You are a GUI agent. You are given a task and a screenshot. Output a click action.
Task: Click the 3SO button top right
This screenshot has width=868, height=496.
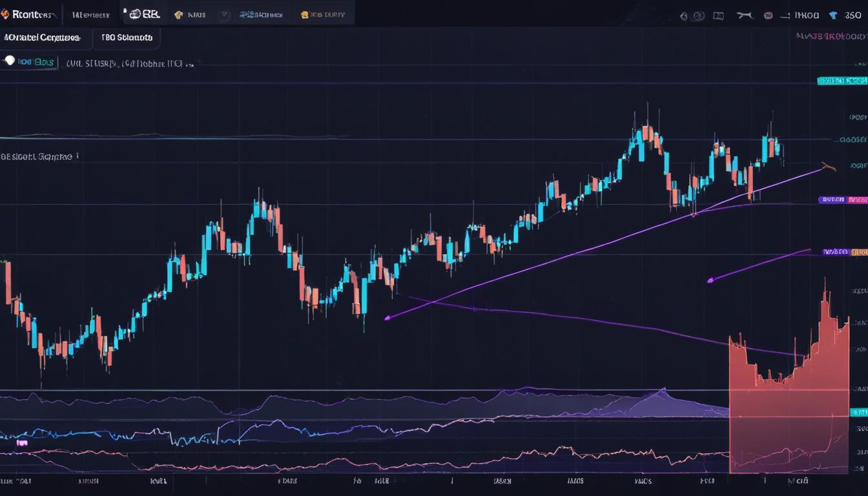pos(854,14)
